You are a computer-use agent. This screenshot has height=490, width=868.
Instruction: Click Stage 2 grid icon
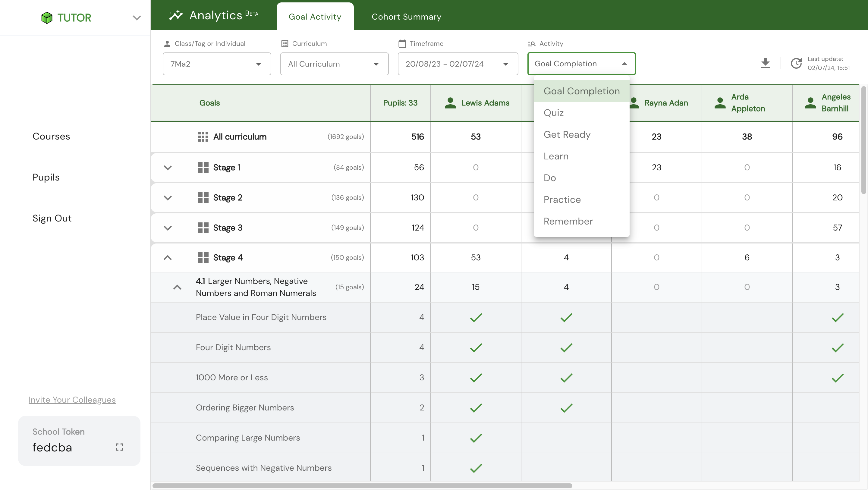[203, 197]
